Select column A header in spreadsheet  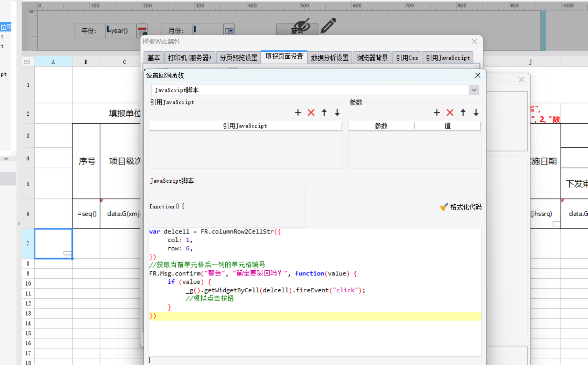tap(53, 62)
